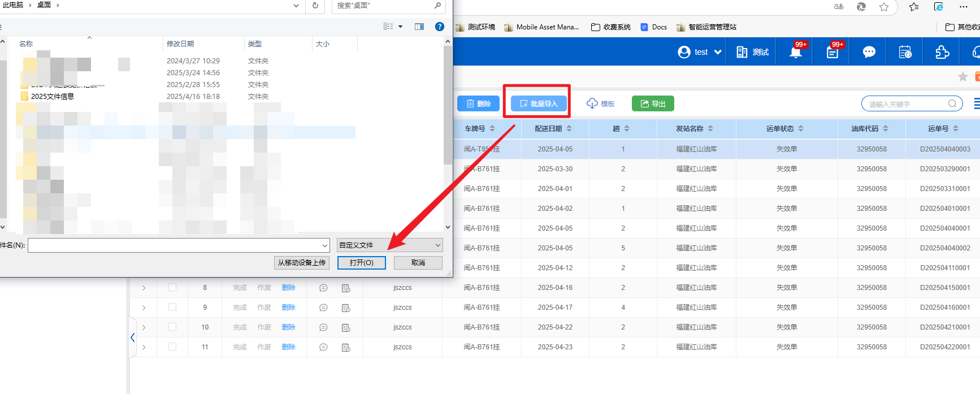
Task: Expand the test user account dropdown
Action: point(700,52)
